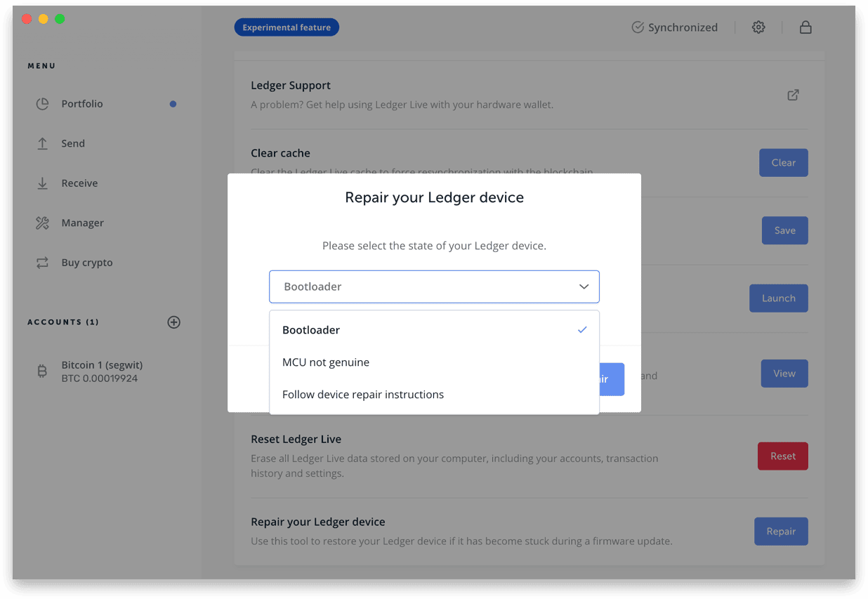Select the Bootloader option in the list

pyautogui.click(x=434, y=330)
